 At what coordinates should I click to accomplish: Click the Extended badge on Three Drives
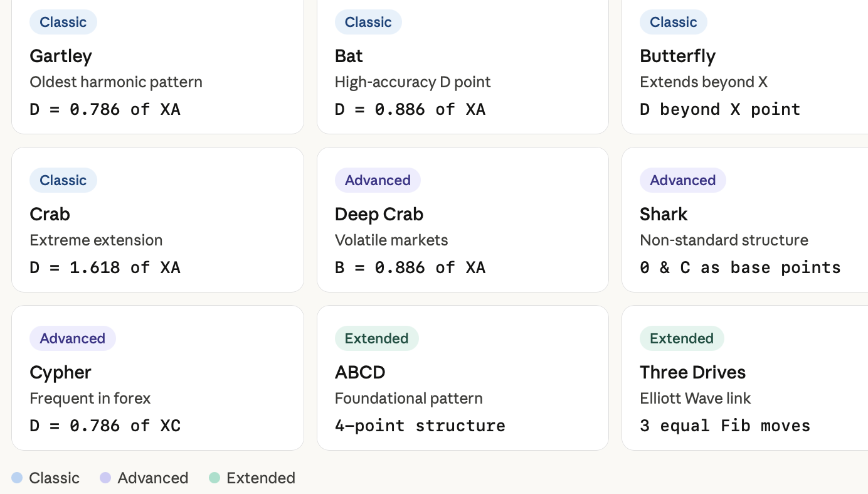tap(682, 338)
